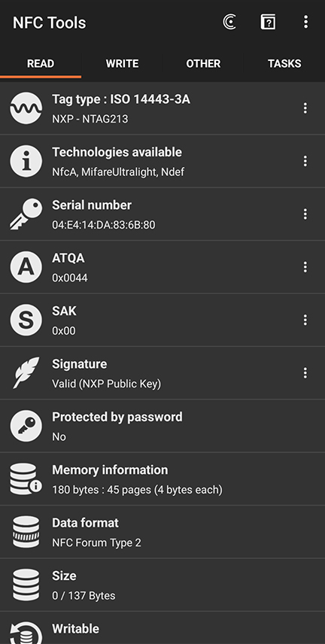Tap the Signature feather icon

click(x=26, y=373)
